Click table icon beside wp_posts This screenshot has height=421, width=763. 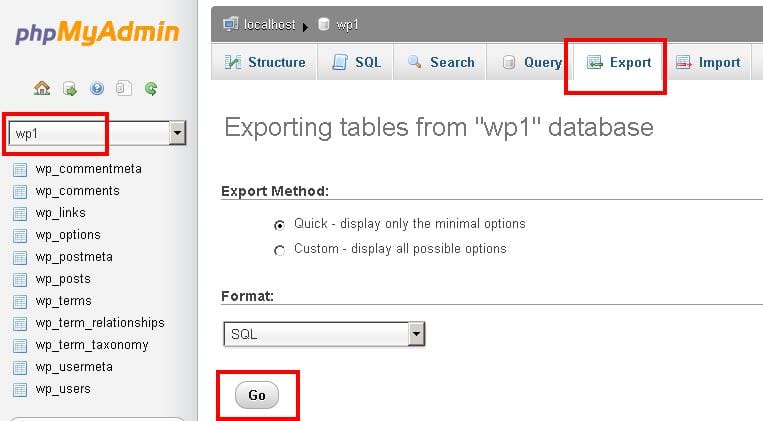pyautogui.click(x=20, y=280)
